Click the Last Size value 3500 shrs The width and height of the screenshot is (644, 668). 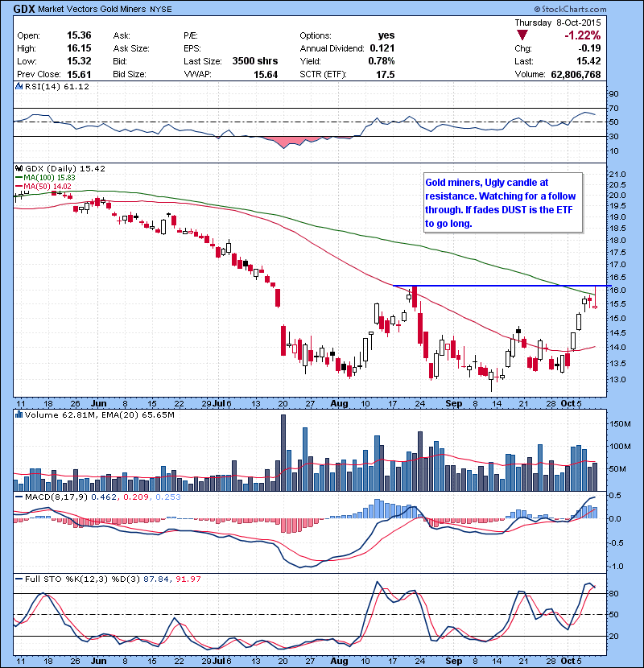click(255, 61)
